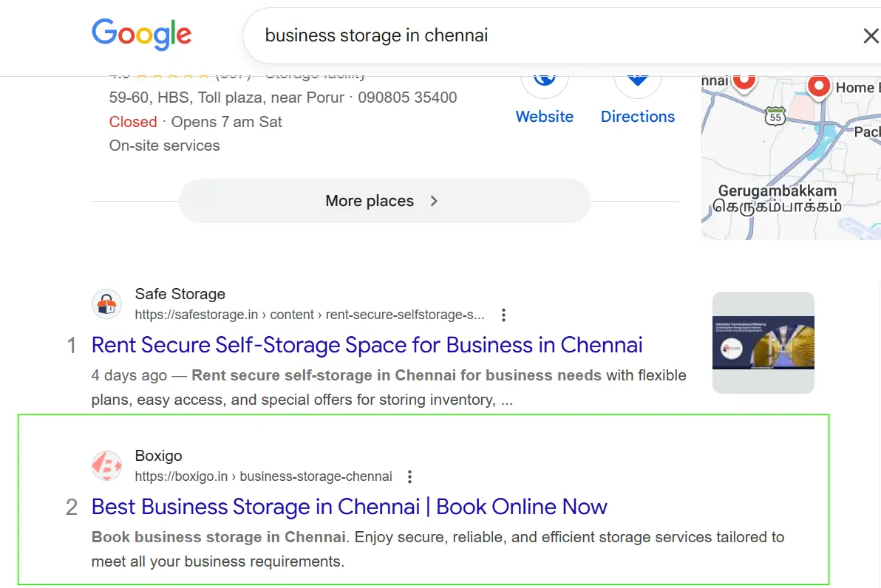Click the Safe Storage site name
Viewport: 881px width, 588px height.
coord(180,294)
